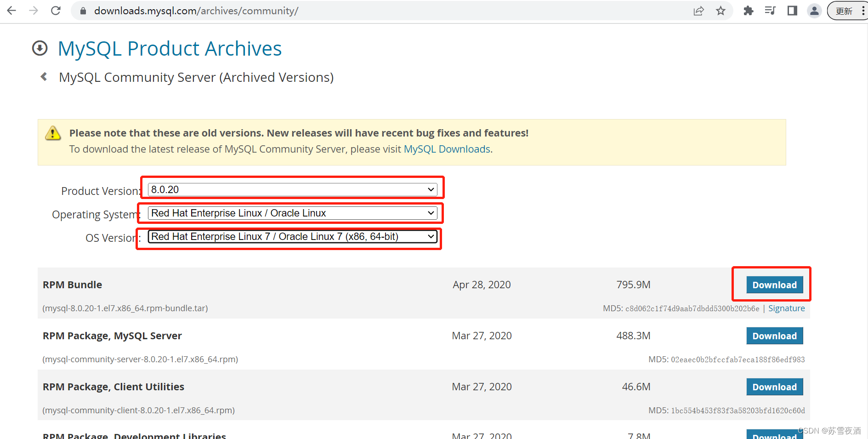Click the 795.9M size value
Image resolution: width=868 pixels, height=439 pixels.
pos(633,285)
